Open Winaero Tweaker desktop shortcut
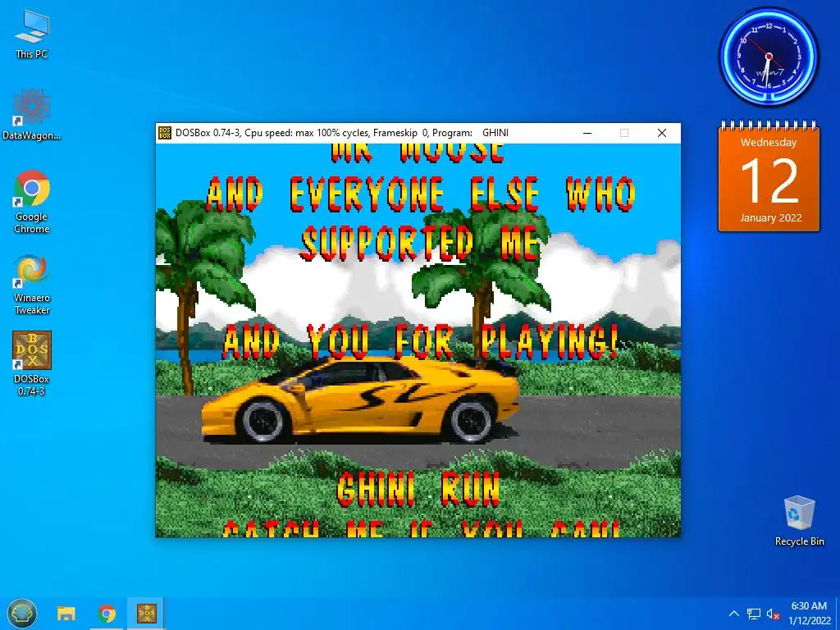 click(x=32, y=284)
